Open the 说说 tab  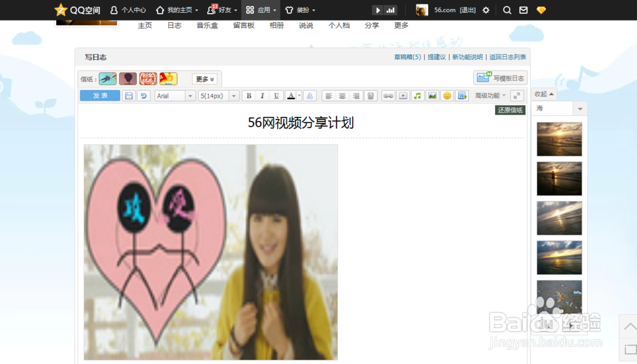306,25
